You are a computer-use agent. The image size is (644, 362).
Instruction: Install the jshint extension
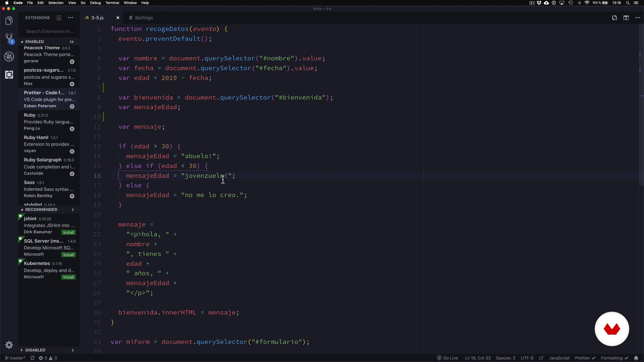(68, 233)
